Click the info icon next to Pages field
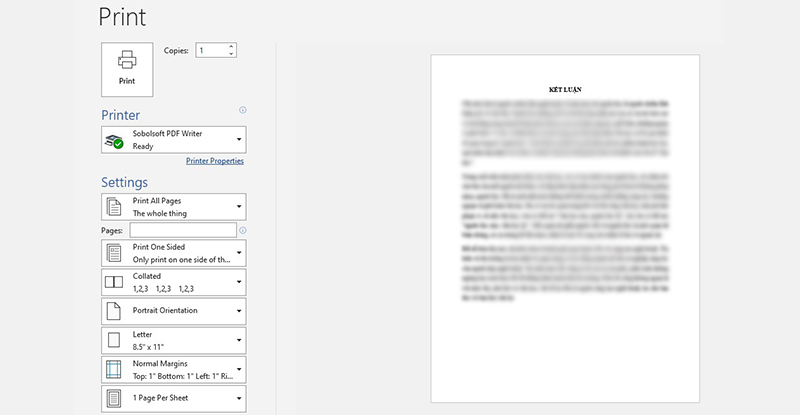800x415 pixels. pos(243,230)
